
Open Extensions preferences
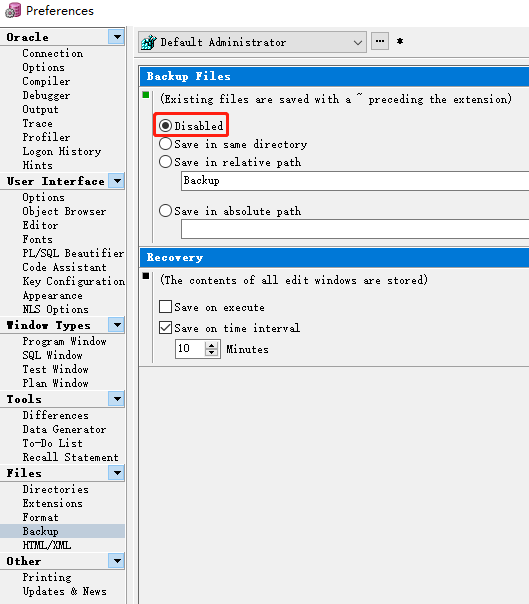click(x=52, y=503)
